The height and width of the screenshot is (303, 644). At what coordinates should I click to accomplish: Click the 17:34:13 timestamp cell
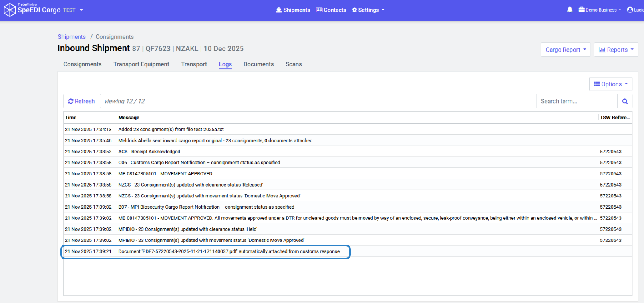[x=88, y=130]
